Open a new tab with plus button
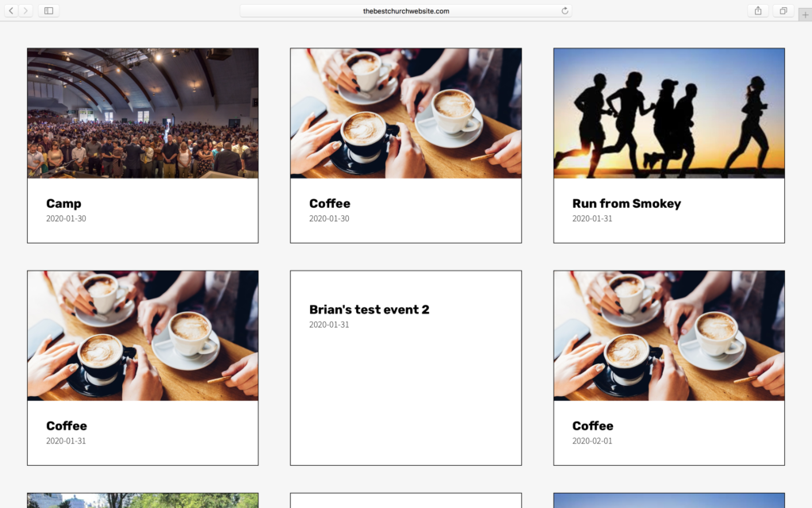Viewport: 812px width, 508px height. pyautogui.click(x=805, y=15)
